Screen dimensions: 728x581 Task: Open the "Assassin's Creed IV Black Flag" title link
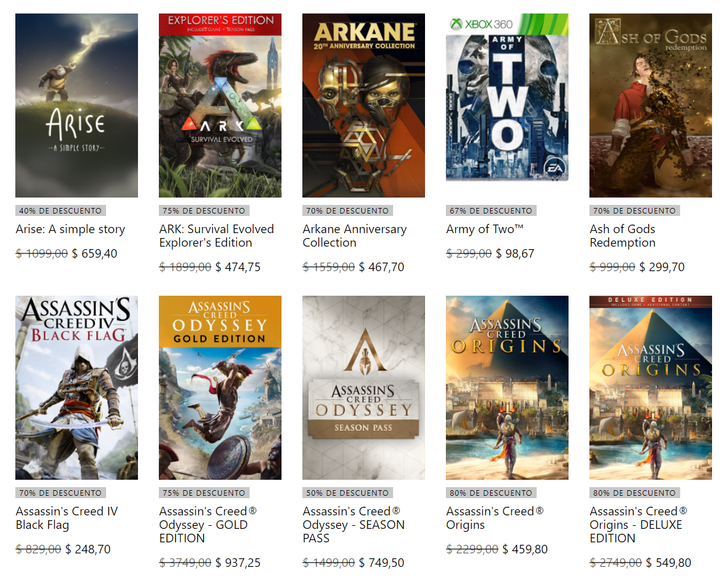coord(67,518)
